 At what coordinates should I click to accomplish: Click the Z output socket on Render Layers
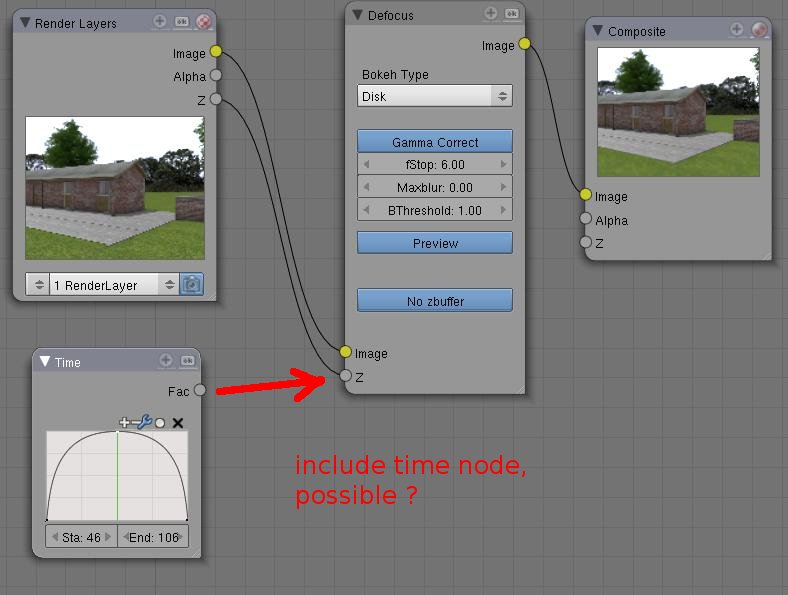tap(216, 98)
